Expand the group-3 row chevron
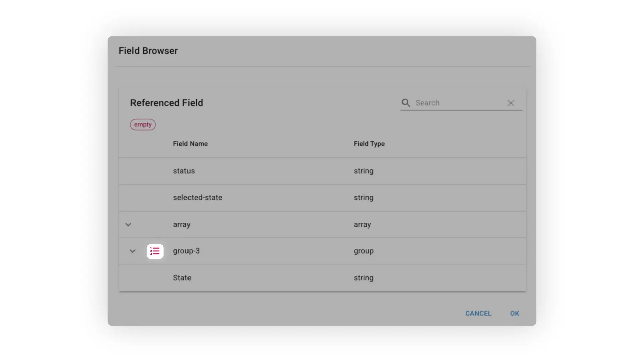Viewport: 644px width, 362px height. 132,251
